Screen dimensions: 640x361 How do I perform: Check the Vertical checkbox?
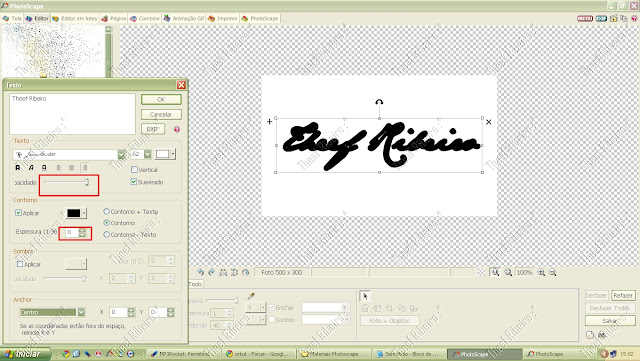coord(134,169)
